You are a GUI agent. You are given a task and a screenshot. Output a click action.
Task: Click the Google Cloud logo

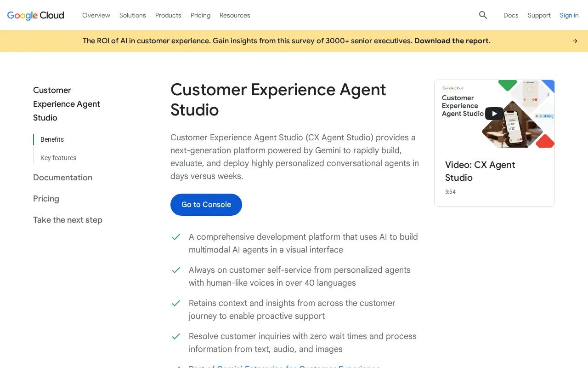(36, 15)
